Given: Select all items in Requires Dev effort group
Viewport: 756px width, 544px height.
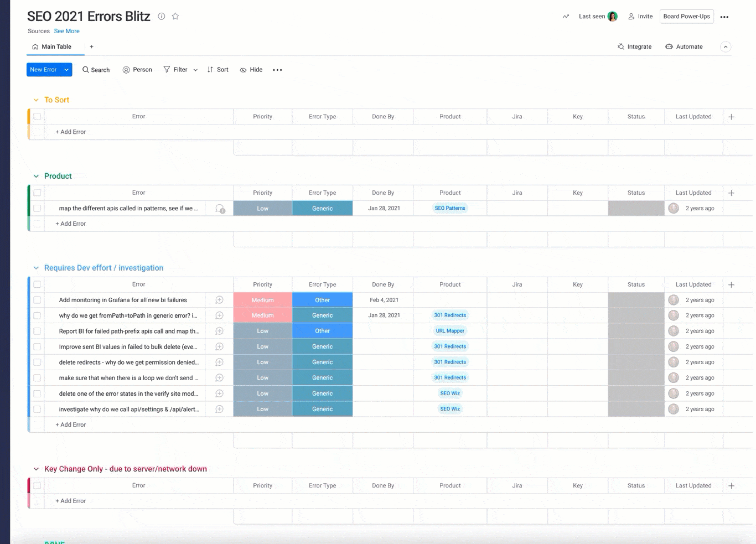Looking at the screenshot, I should [x=37, y=284].
